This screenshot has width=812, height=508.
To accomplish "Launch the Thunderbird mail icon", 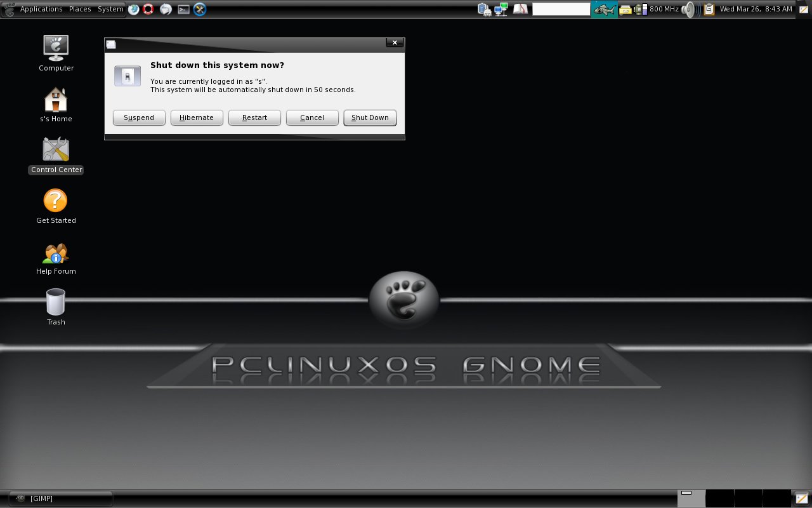I will click(x=166, y=9).
